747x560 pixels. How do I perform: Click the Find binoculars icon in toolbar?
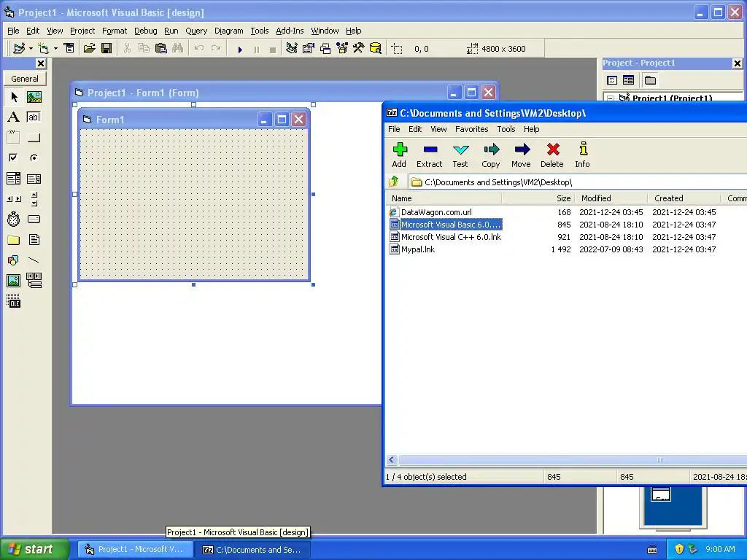178,49
